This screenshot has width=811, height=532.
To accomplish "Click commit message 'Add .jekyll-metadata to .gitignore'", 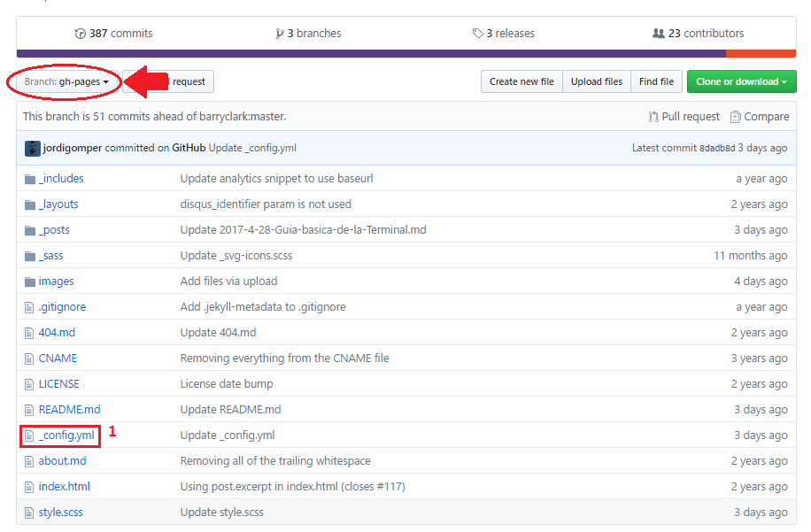I will (x=263, y=307).
